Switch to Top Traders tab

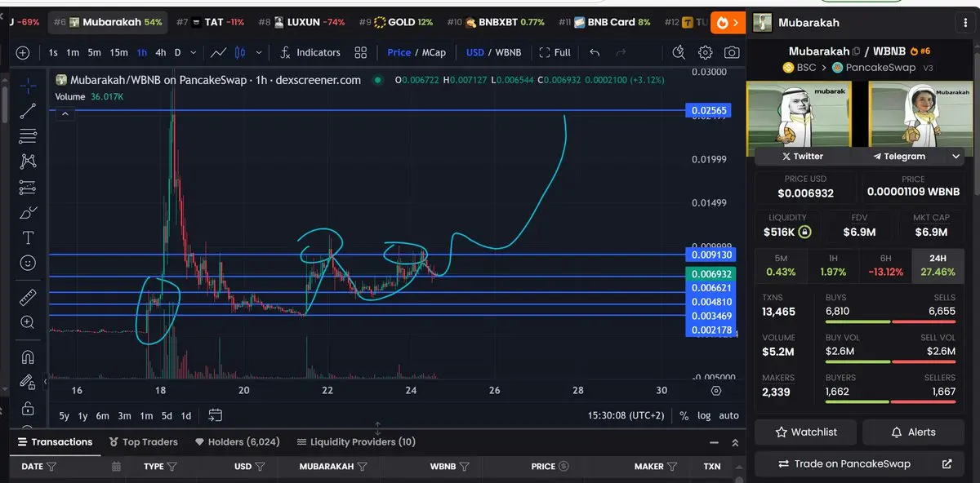(143, 441)
